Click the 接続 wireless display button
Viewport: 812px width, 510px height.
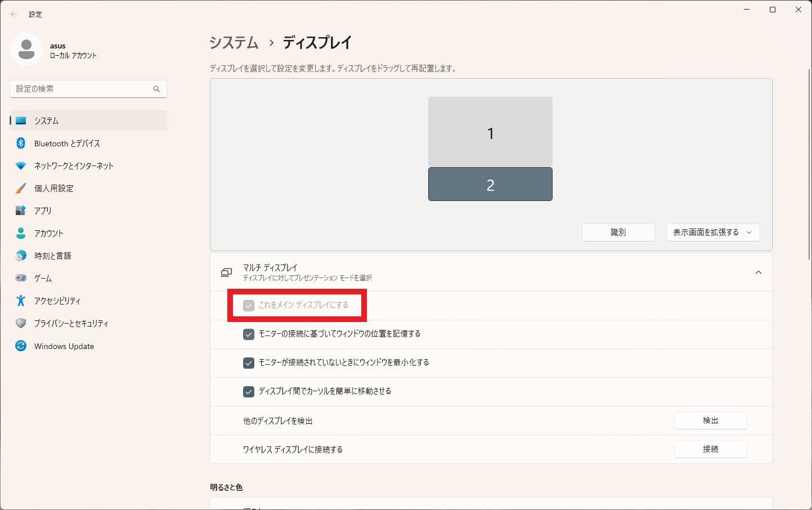[x=710, y=449]
